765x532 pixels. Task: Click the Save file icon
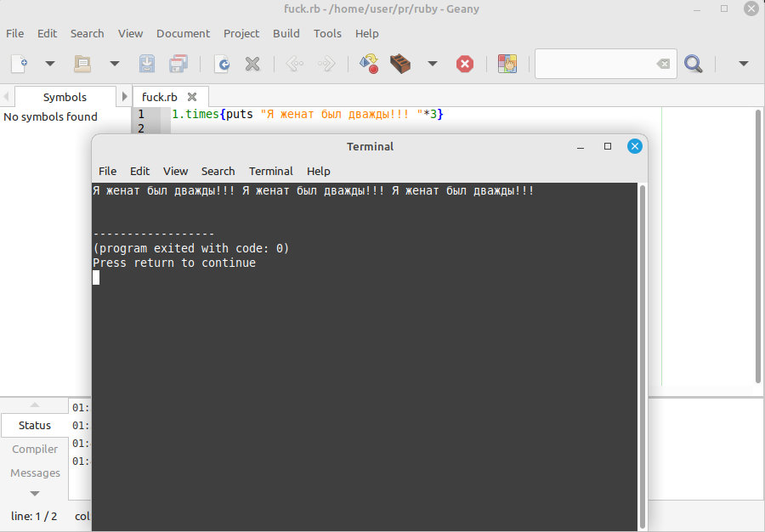coord(147,64)
